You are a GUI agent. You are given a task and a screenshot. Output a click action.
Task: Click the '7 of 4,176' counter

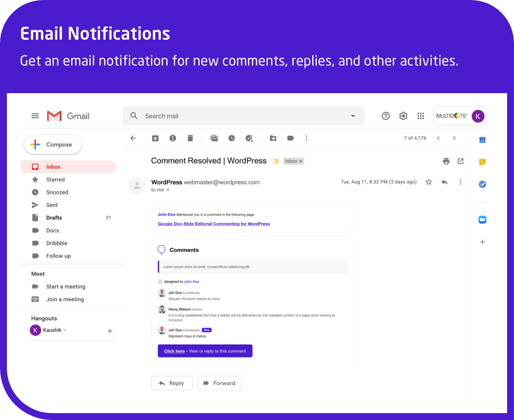(415, 138)
